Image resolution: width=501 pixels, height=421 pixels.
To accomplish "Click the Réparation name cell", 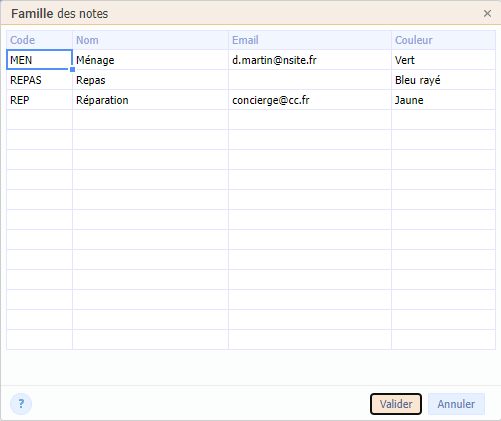I will pos(150,100).
